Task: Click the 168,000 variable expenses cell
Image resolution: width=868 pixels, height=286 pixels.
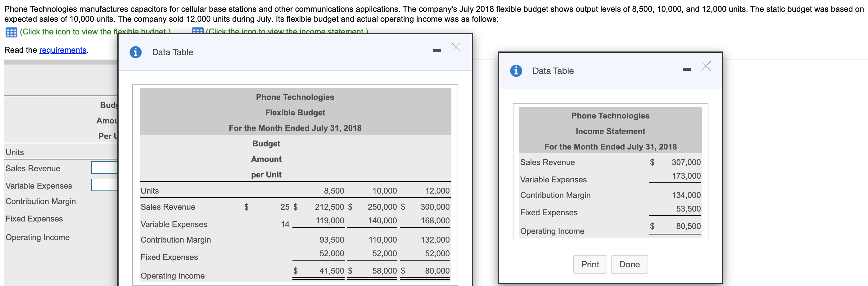Action: tap(435, 221)
